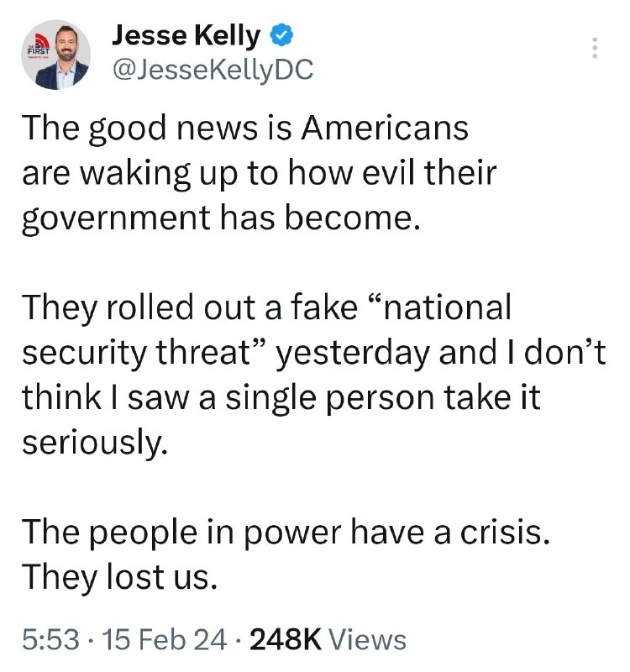630x672 pixels.
Task: Click the line 'government has become.'
Action: point(221,218)
